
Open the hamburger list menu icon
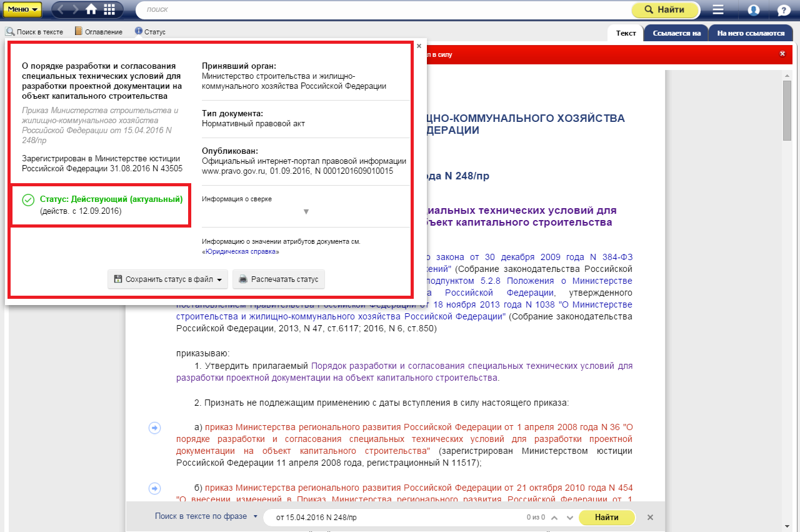click(x=718, y=10)
